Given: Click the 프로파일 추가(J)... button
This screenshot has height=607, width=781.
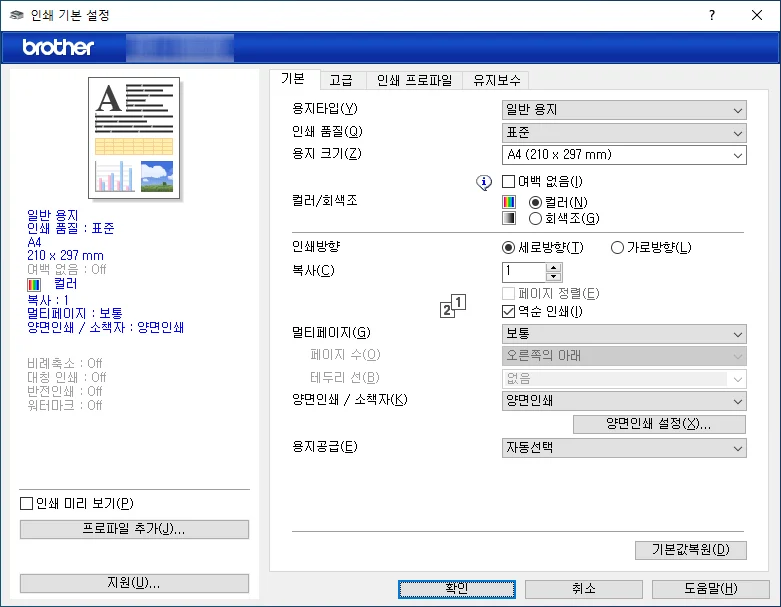Looking at the screenshot, I should click(x=134, y=529).
